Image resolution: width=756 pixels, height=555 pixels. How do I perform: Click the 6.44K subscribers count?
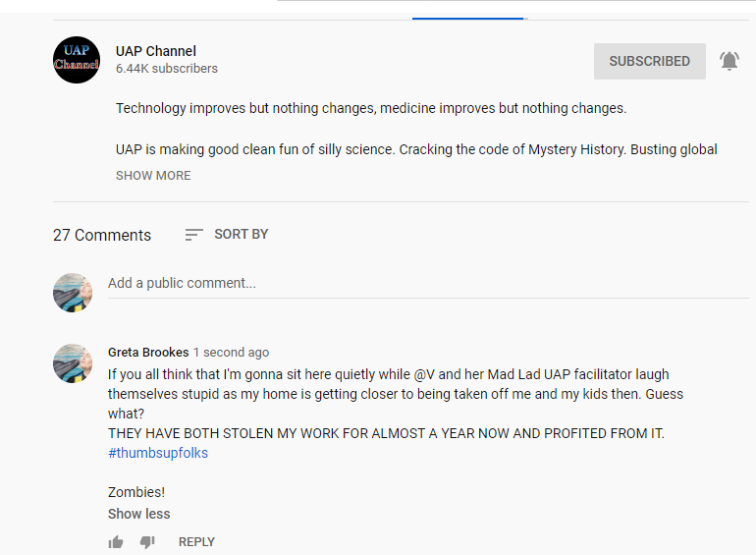click(x=167, y=69)
